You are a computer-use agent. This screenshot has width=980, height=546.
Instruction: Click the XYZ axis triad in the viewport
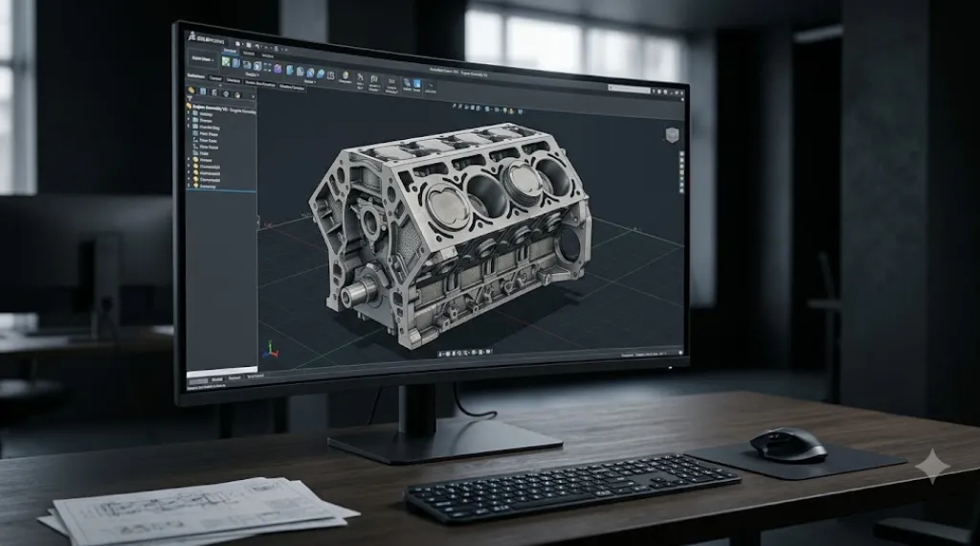[271, 351]
